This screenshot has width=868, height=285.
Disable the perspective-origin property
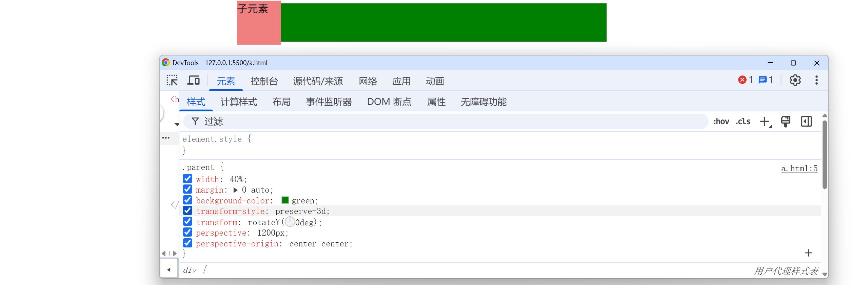(x=188, y=243)
